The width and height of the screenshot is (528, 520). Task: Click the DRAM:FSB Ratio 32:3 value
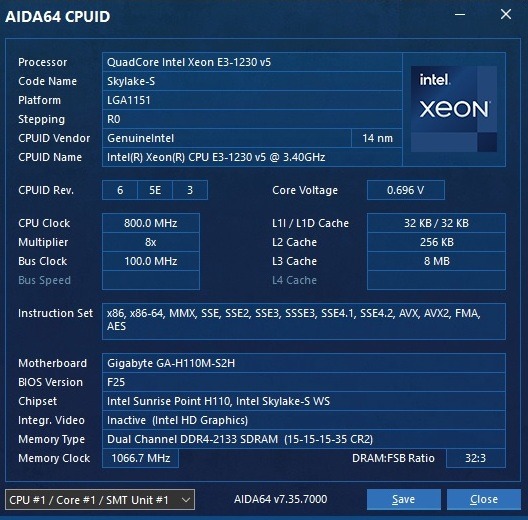[x=476, y=458]
